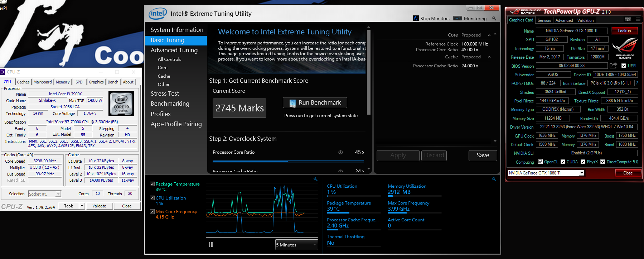Click Discard button in XTU

434,155
